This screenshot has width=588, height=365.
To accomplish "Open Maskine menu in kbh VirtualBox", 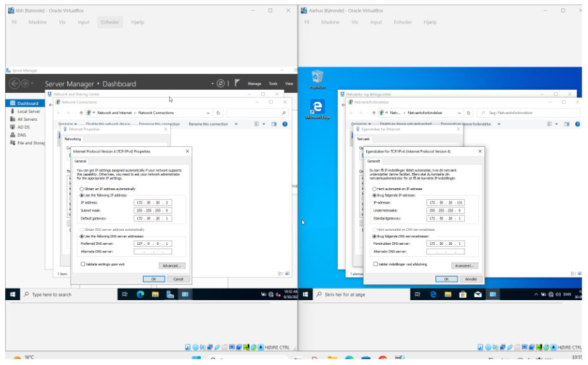I will [38, 22].
